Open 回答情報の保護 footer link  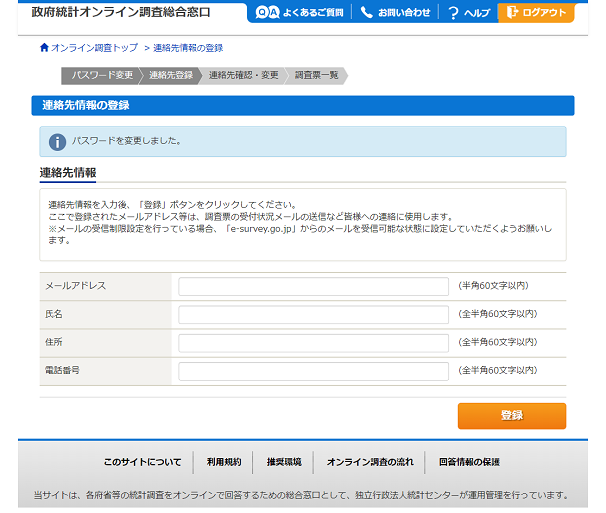(469, 463)
